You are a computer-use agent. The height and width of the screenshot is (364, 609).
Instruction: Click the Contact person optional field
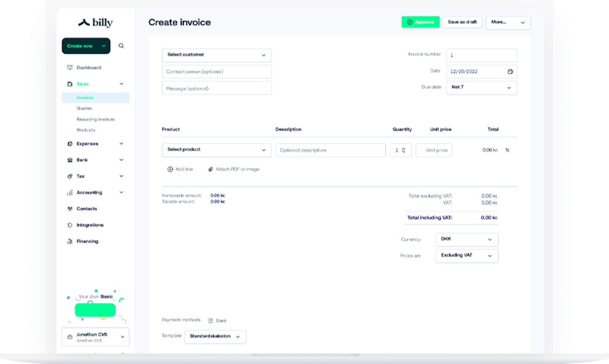point(217,72)
